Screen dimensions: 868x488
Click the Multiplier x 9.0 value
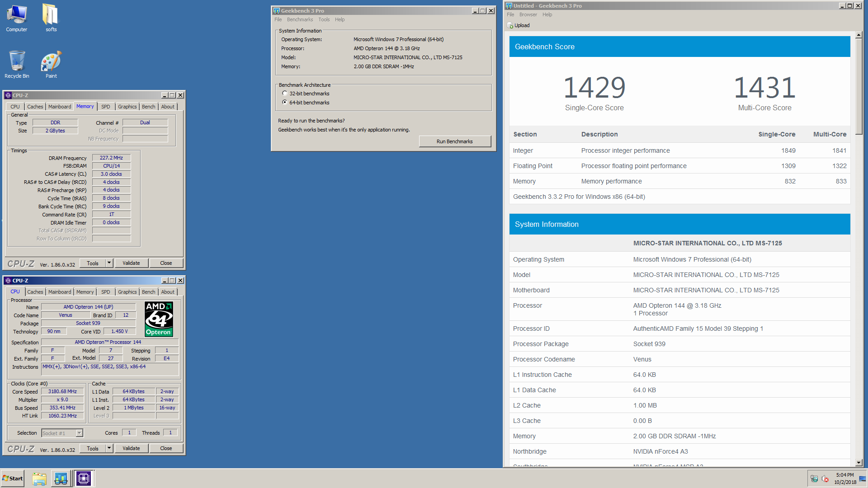pyautogui.click(x=62, y=399)
